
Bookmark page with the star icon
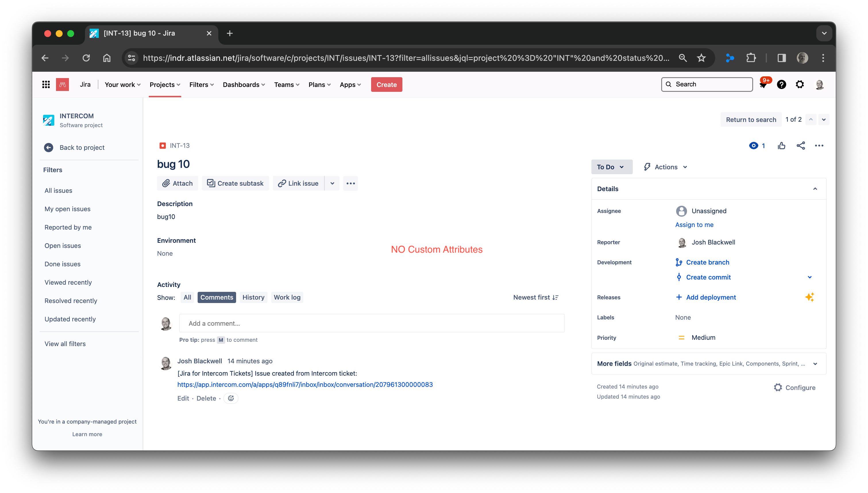[701, 58]
